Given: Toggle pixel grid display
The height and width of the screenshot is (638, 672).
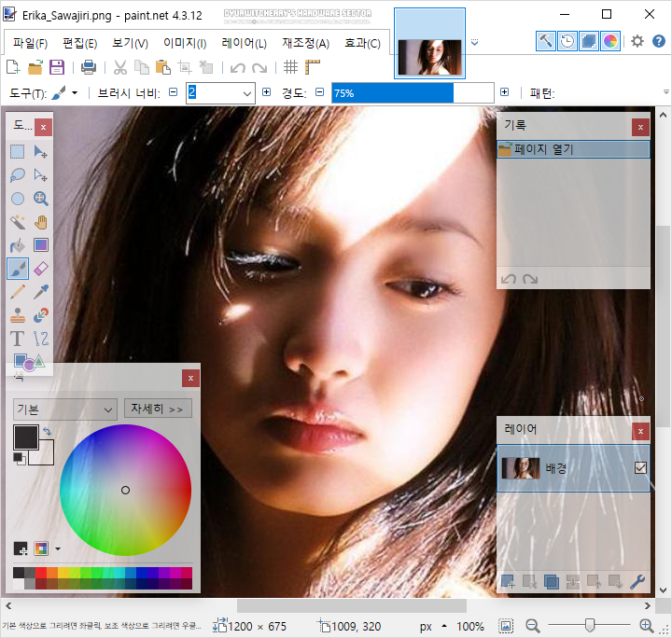Looking at the screenshot, I should click(290, 67).
